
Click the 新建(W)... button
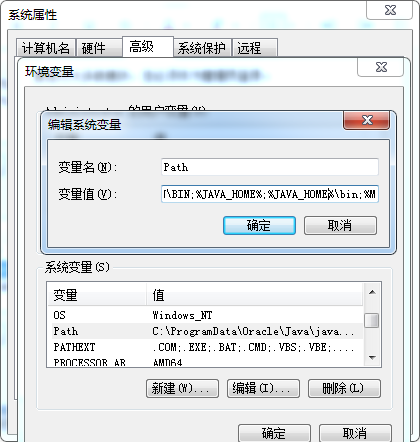182,388
